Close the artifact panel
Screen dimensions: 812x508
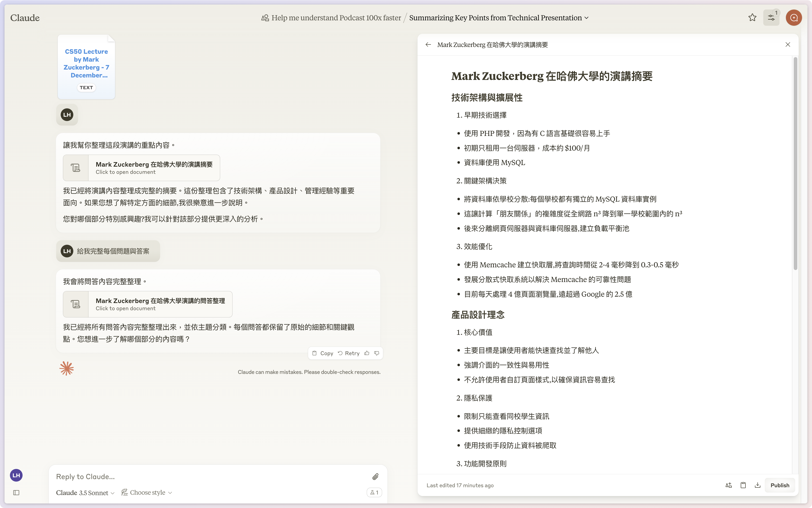(x=788, y=45)
